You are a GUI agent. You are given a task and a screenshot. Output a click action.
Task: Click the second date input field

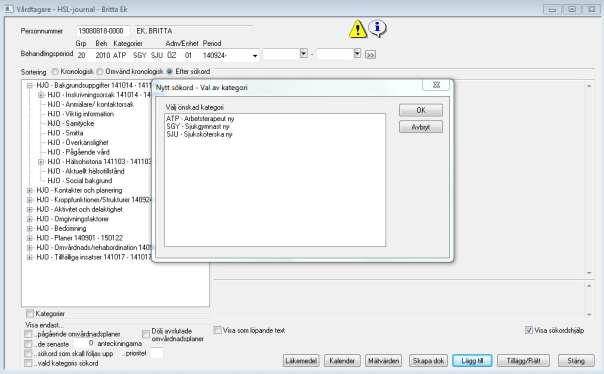point(335,54)
